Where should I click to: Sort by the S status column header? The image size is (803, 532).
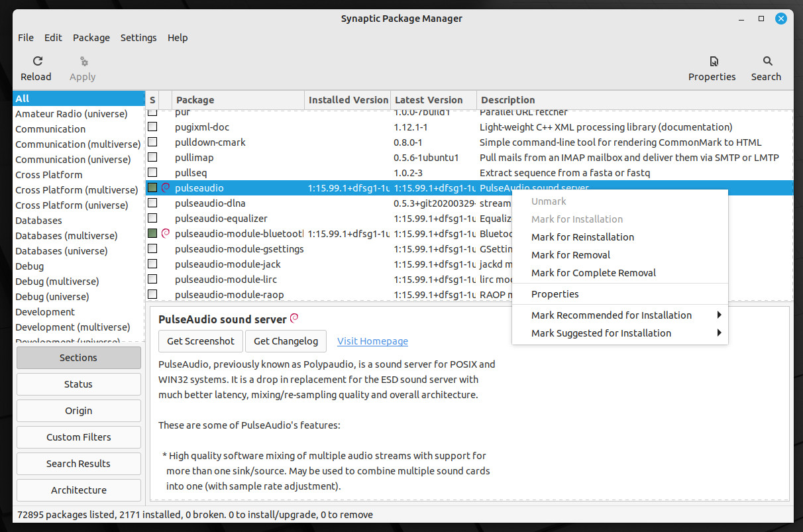point(152,100)
